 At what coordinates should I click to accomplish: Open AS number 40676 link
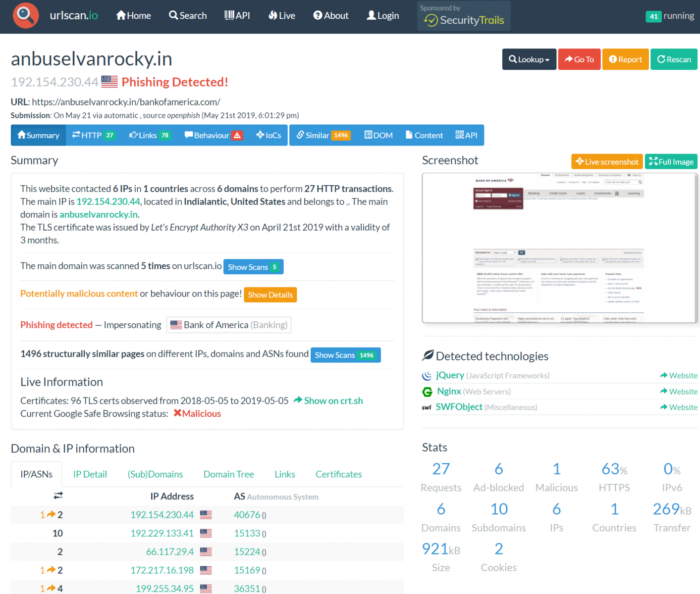click(247, 515)
